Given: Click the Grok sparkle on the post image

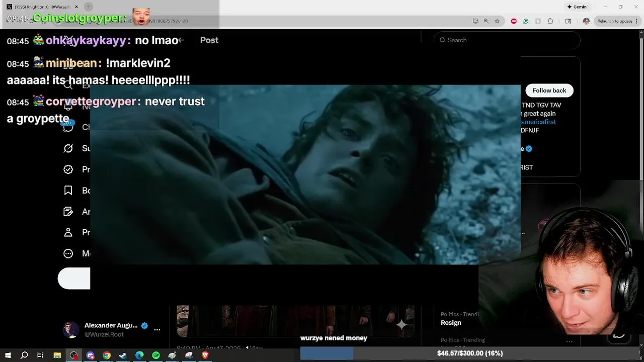Looking at the screenshot, I should 401,325.
